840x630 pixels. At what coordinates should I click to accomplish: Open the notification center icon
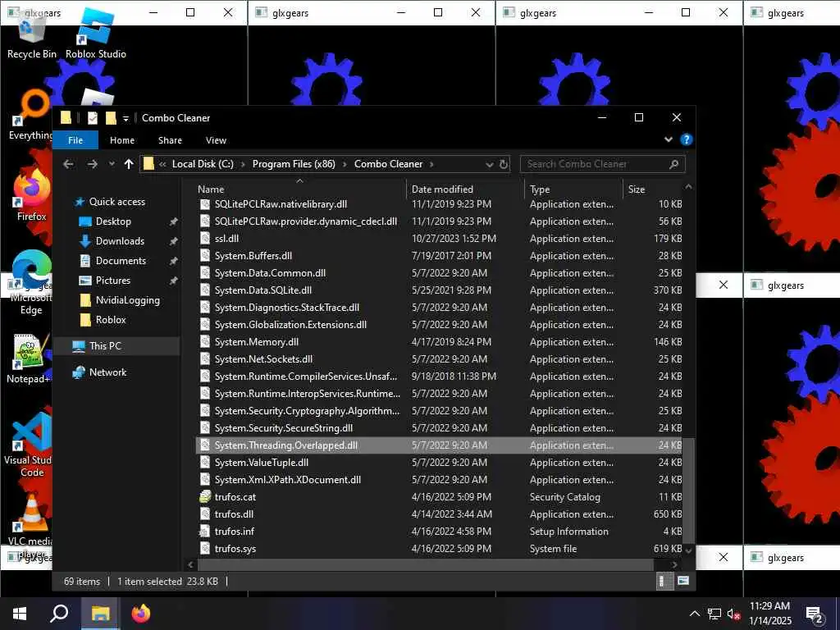[815, 614]
